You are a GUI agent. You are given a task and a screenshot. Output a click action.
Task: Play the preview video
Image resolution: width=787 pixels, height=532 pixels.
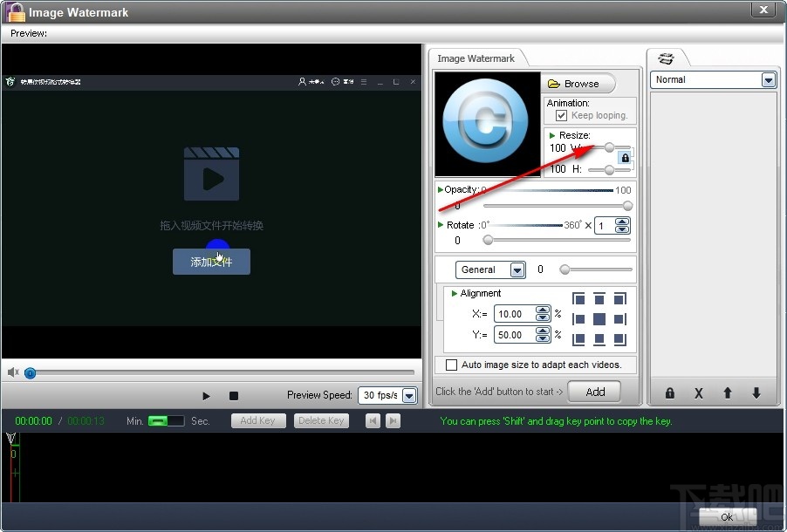tap(206, 396)
